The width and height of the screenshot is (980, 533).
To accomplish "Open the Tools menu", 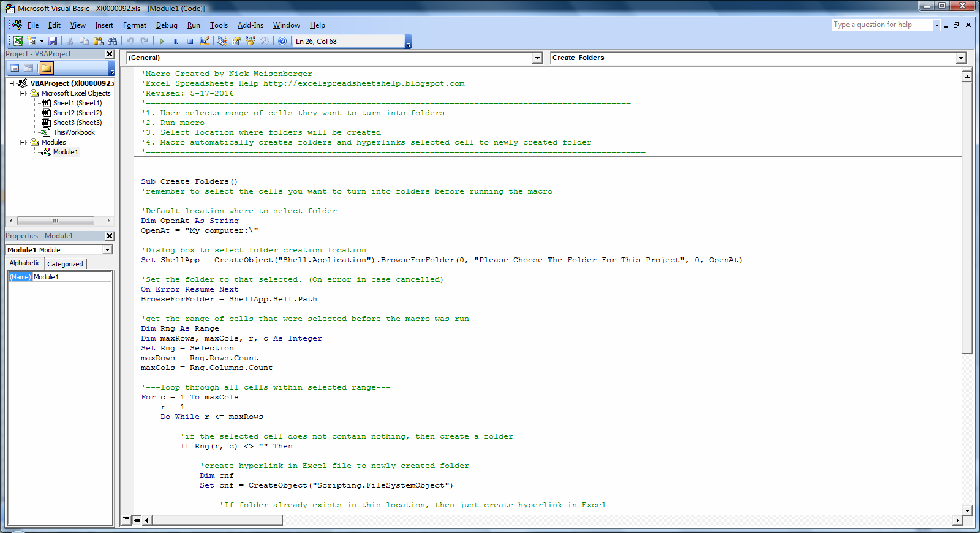I will (x=219, y=25).
